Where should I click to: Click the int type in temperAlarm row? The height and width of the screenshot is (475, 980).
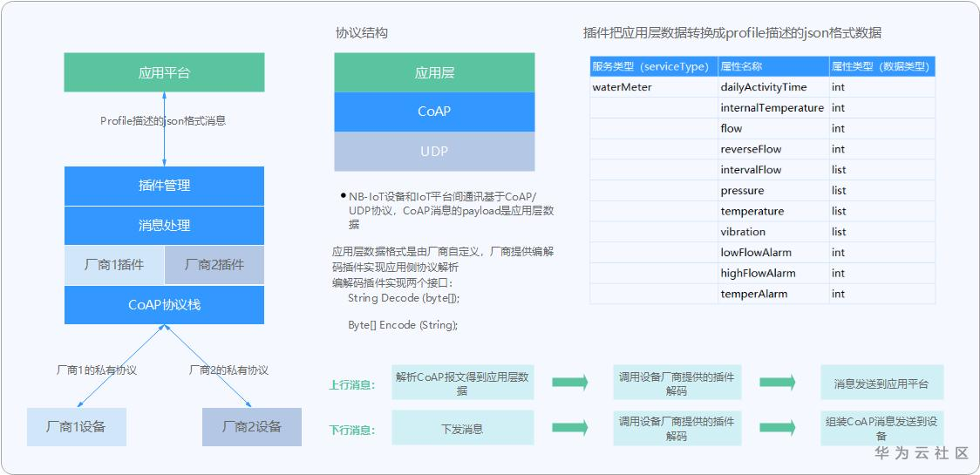point(882,293)
